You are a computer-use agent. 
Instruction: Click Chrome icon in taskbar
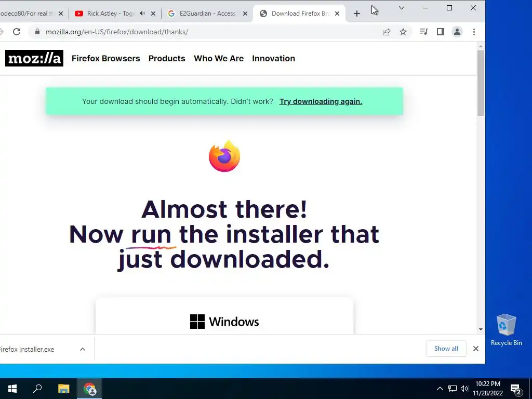point(89,389)
